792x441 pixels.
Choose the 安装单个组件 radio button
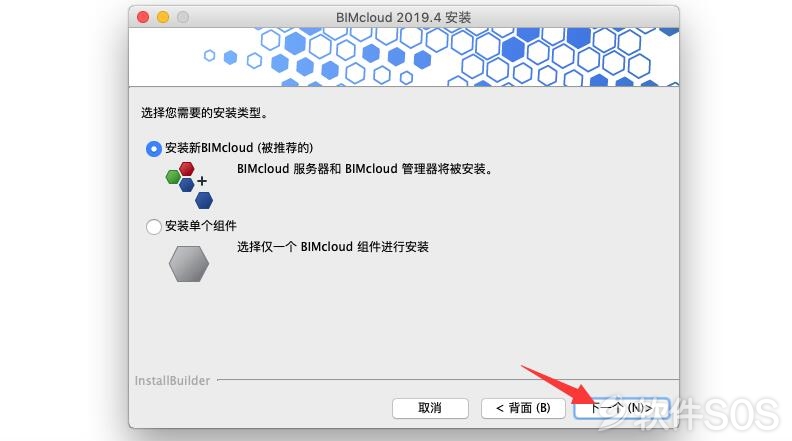(154, 226)
